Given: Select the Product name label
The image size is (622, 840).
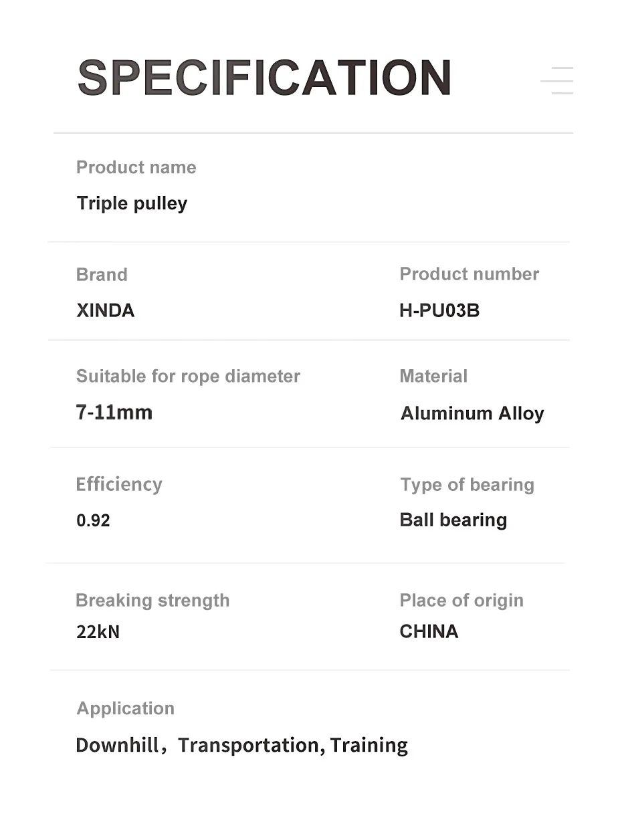Looking at the screenshot, I should [x=136, y=167].
